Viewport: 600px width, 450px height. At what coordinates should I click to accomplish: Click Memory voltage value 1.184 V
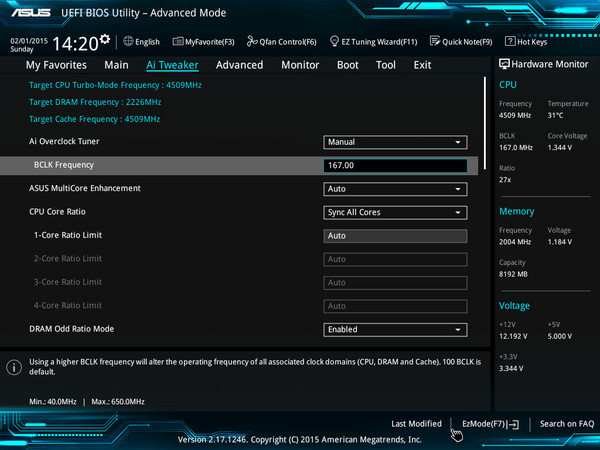(559, 242)
